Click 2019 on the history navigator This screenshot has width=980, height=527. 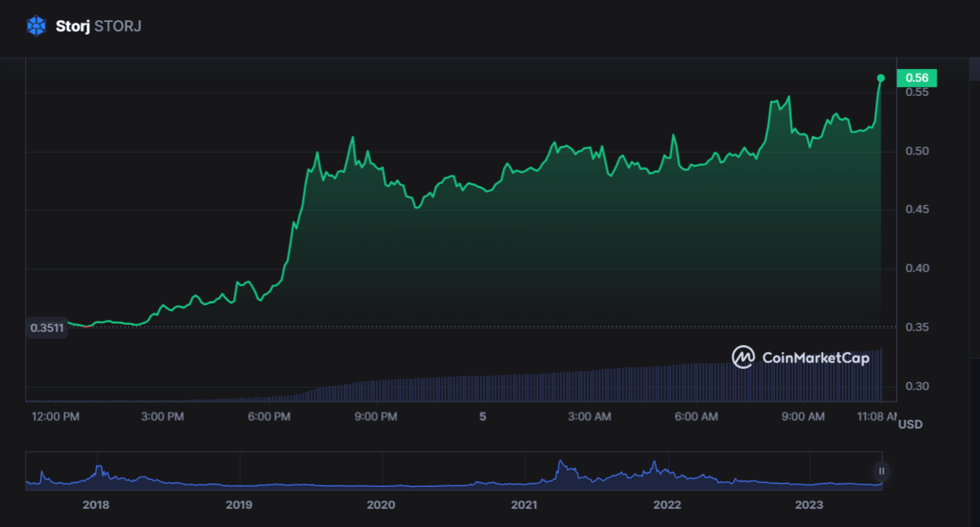(x=238, y=504)
